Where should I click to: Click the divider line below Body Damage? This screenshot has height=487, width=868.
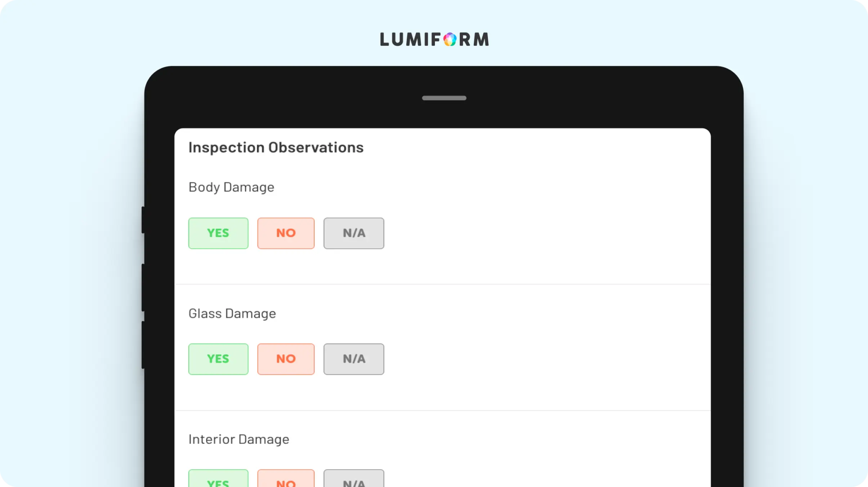coord(442,284)
